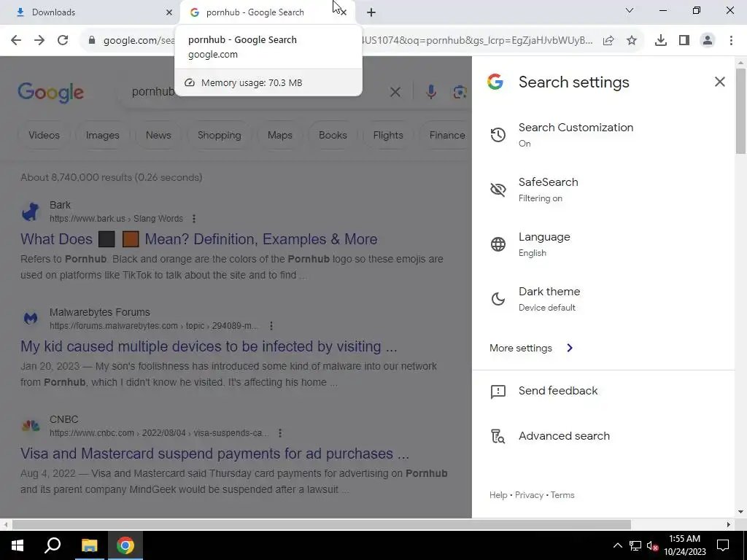Open Advanced search icon

tap(498, 436)
